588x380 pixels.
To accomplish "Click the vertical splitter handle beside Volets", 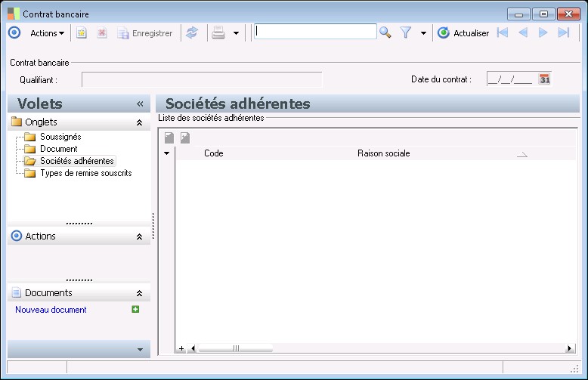I will click(x=153, y=226).
